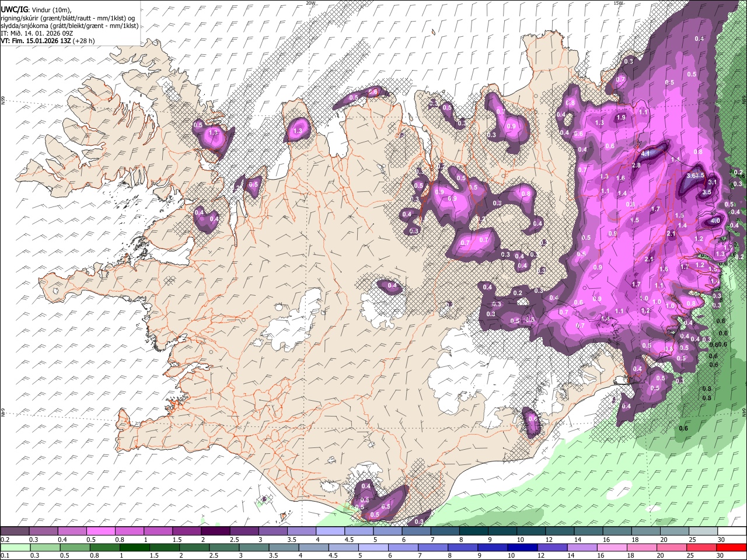Click the '3.1' precipitation value on the map
This screenshot has width=747, height=560.
[x=713, y=182]
